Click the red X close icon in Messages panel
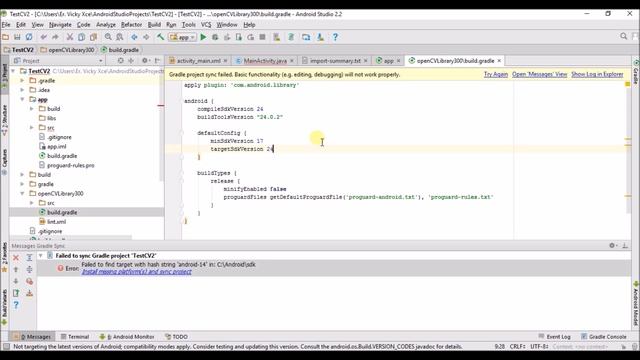The width and height of the screenshot is (640, 360). tap(16, 258)
